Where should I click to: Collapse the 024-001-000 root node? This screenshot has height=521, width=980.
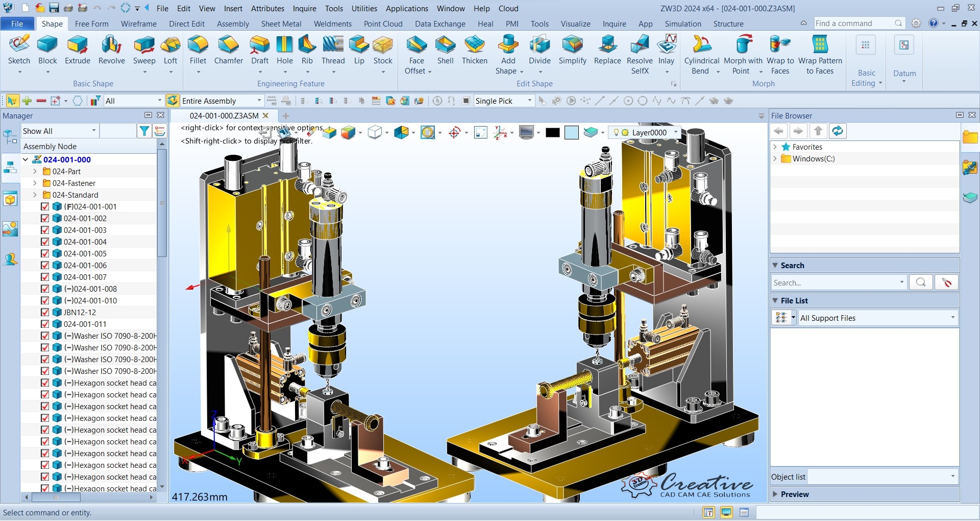(26, 159)
